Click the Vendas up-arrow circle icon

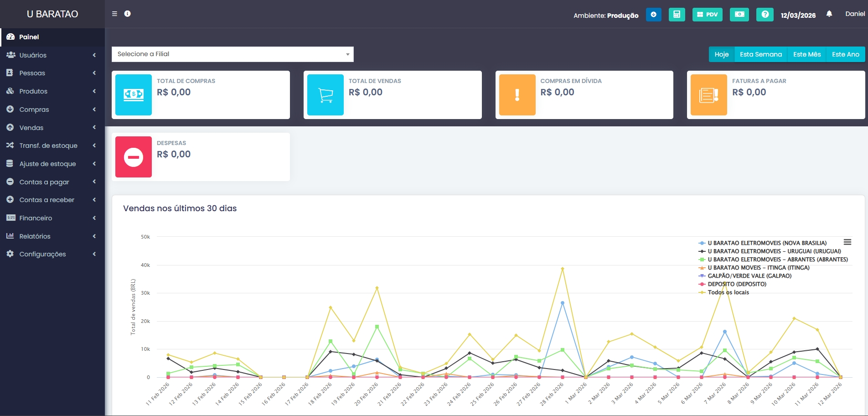[x=10, y=128]
